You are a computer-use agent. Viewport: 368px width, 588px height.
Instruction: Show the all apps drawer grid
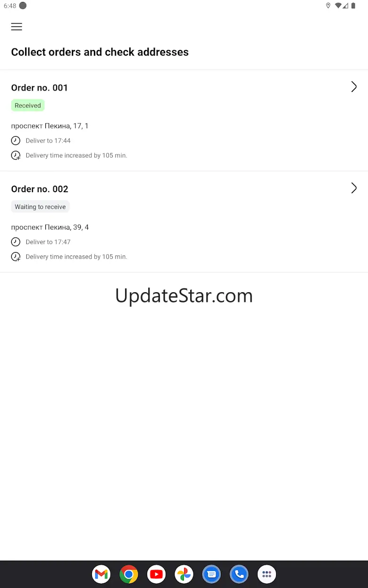[267, 574]
